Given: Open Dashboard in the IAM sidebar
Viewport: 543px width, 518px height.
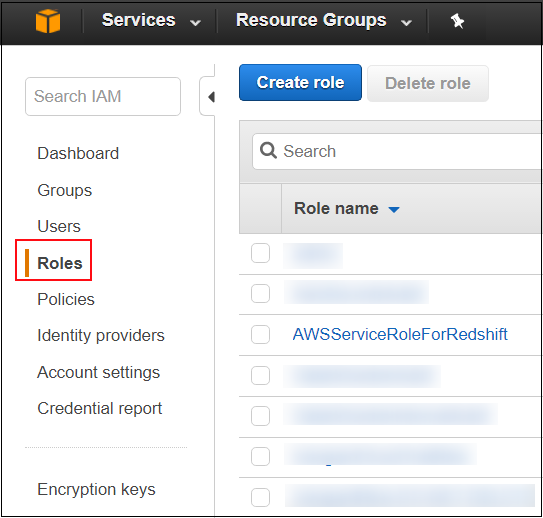Looking at the screenshot, I should point(78,153).
